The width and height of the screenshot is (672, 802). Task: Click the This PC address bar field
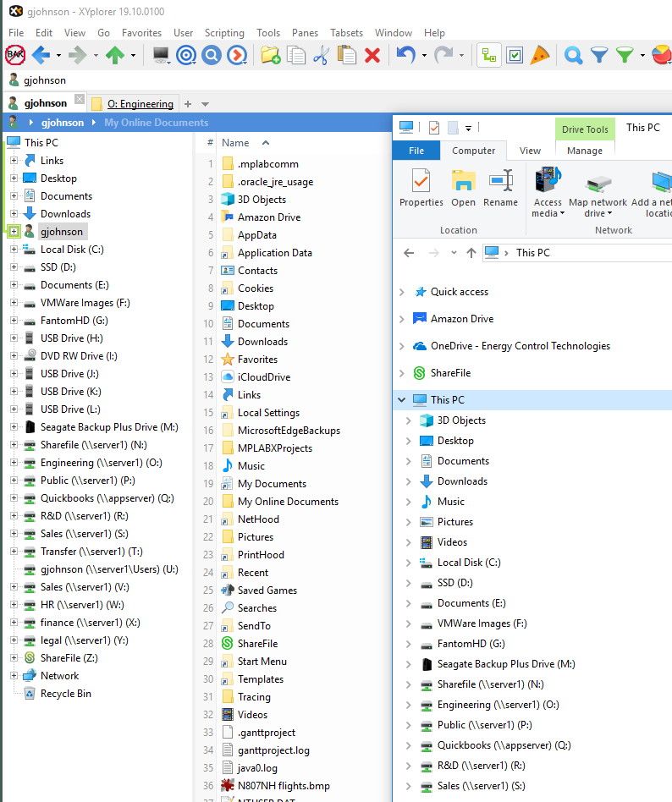(x=584, y=252)
